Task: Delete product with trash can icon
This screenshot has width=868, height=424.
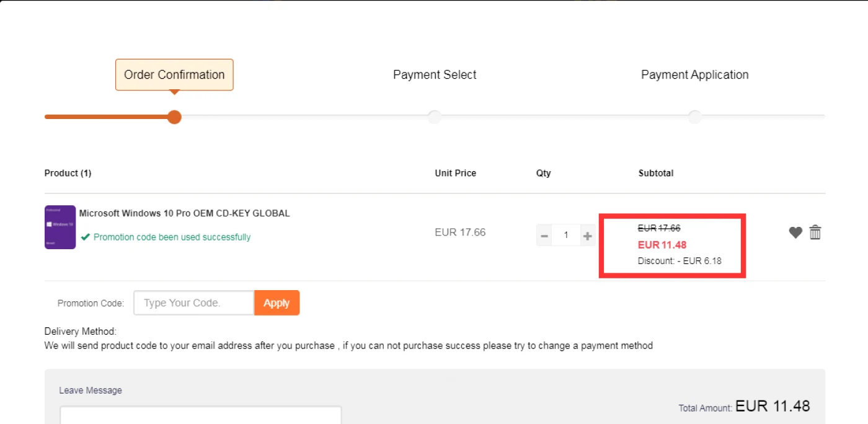Action: click(815, 232)
